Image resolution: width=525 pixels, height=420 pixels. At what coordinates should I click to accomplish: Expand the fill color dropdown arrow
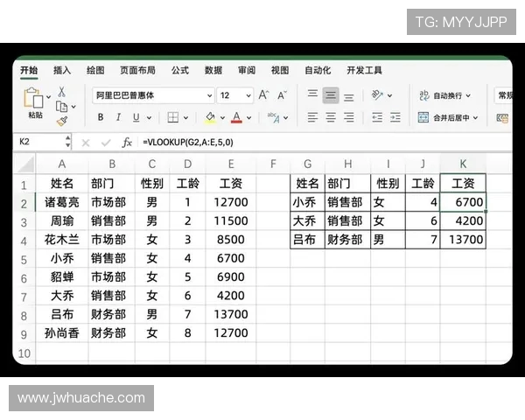click(x=222, y=117)
